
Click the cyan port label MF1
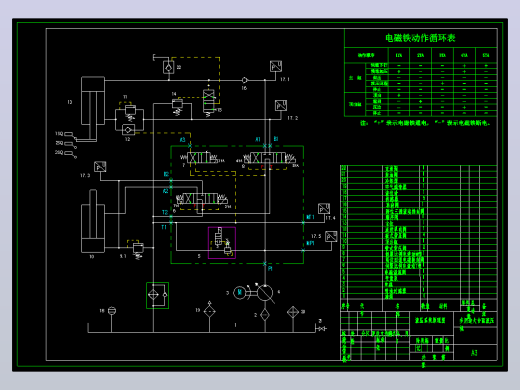310,217
